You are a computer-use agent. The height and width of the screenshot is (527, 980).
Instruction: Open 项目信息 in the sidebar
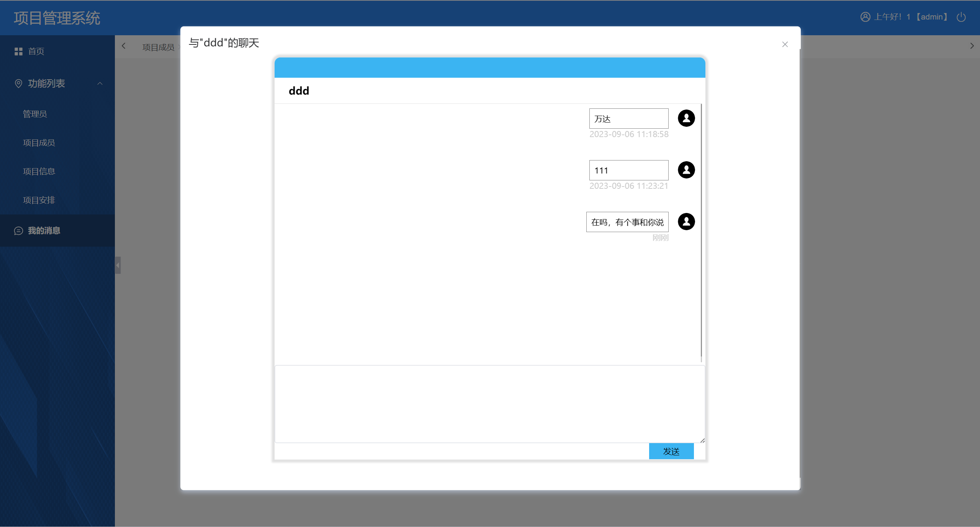(x=39, y=171)
